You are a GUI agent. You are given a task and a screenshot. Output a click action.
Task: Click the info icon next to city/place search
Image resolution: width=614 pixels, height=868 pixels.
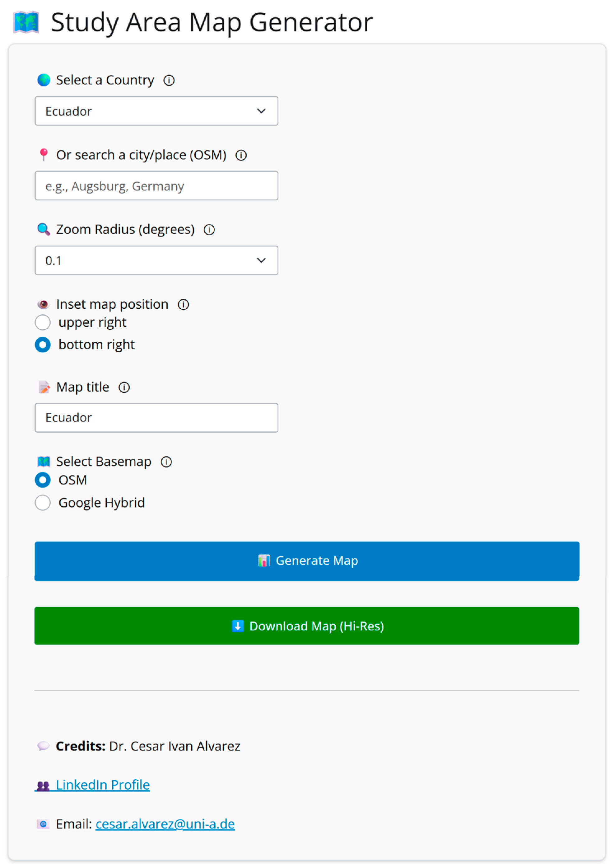(241, 155)
